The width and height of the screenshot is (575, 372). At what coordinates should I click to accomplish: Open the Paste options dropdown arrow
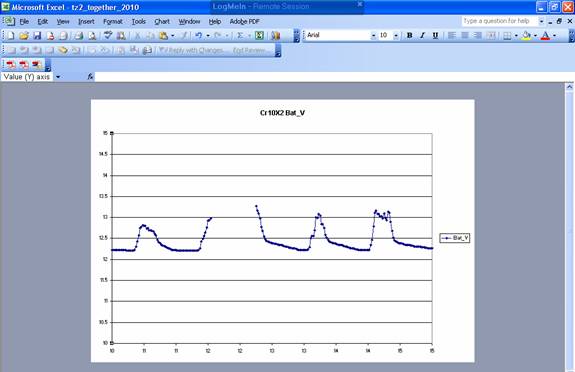coord(172,36)
